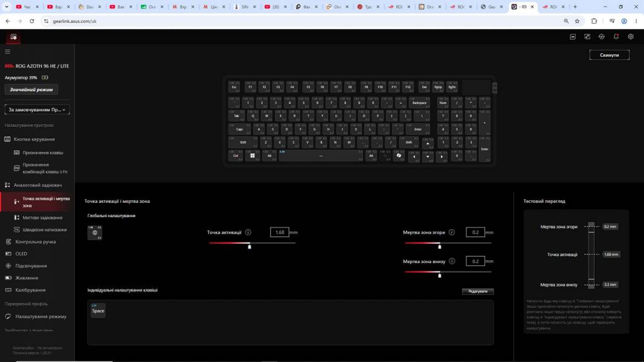Image resolution: width=644 pixels, height=362 pixels.
Task: Click the Скинути reset button
Action: coord(609,55)
